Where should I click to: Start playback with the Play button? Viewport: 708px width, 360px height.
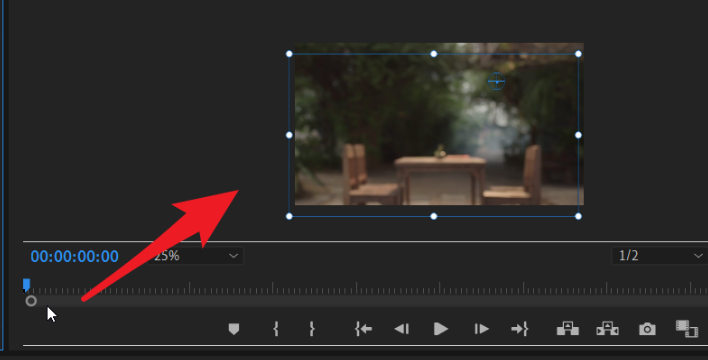pos(441,329)
